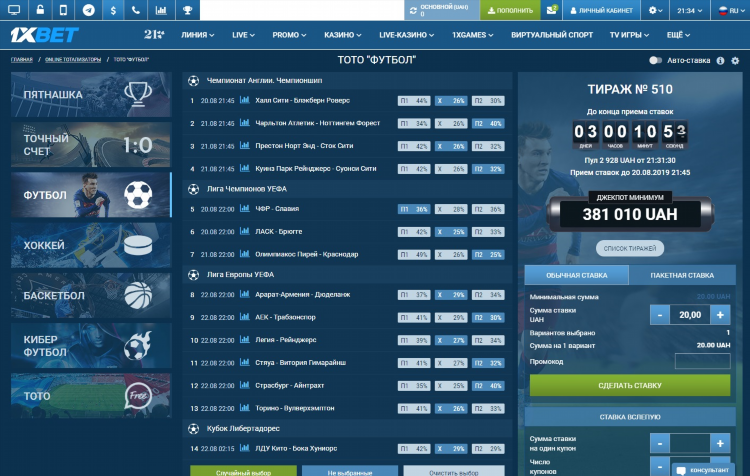Expand the 1XGAMES menu
This screenshot has height=476, width=750.
click(x=473, y=35)
